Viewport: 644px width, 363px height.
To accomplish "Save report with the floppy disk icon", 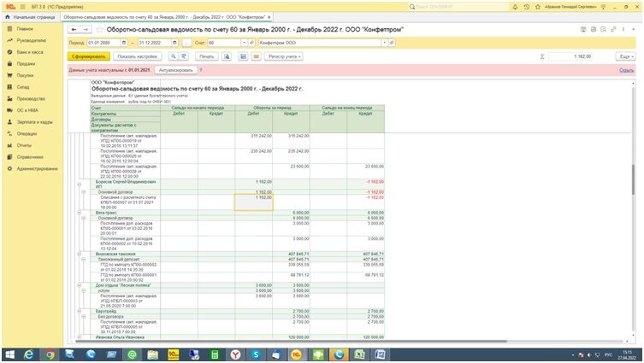I will (x=243, y=56).
